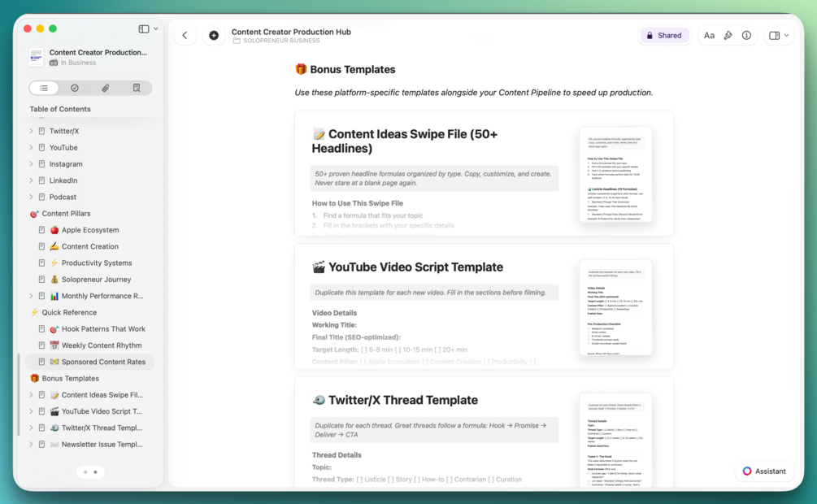Select Twitter/X in table of contents
Viewport: 817px width, 504px height.
(x=64, y=132)
